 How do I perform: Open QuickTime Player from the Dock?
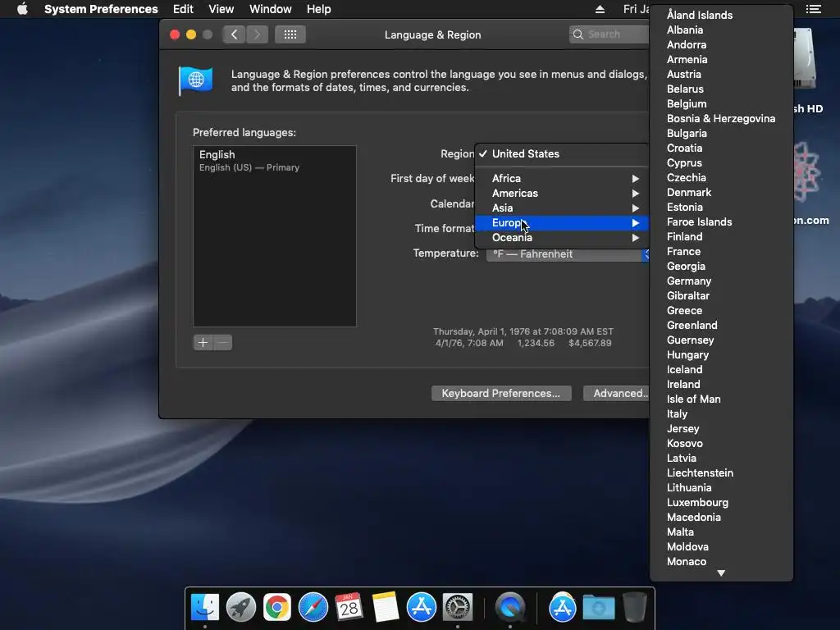click(x=510, y=608)
